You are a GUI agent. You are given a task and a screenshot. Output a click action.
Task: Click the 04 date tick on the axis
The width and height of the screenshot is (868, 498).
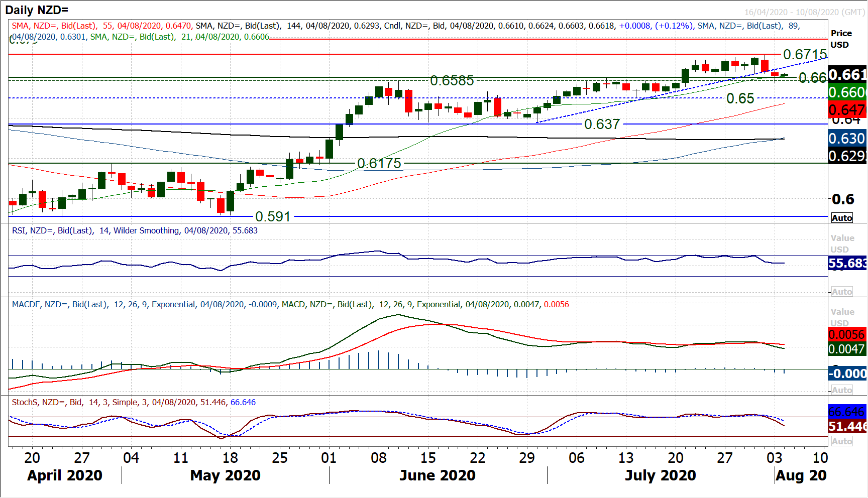click(x=131, y=458)
